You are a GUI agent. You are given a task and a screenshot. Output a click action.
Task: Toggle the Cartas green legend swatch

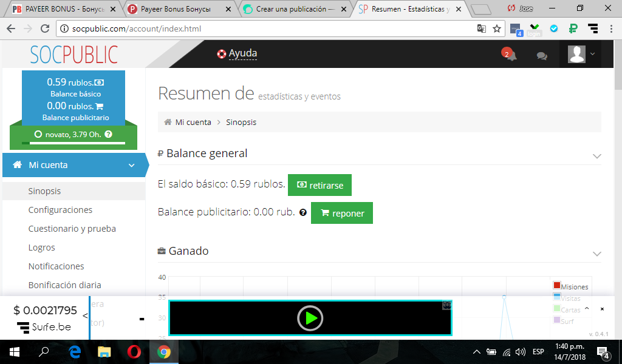pyautogui.click(x=557, y=308)
